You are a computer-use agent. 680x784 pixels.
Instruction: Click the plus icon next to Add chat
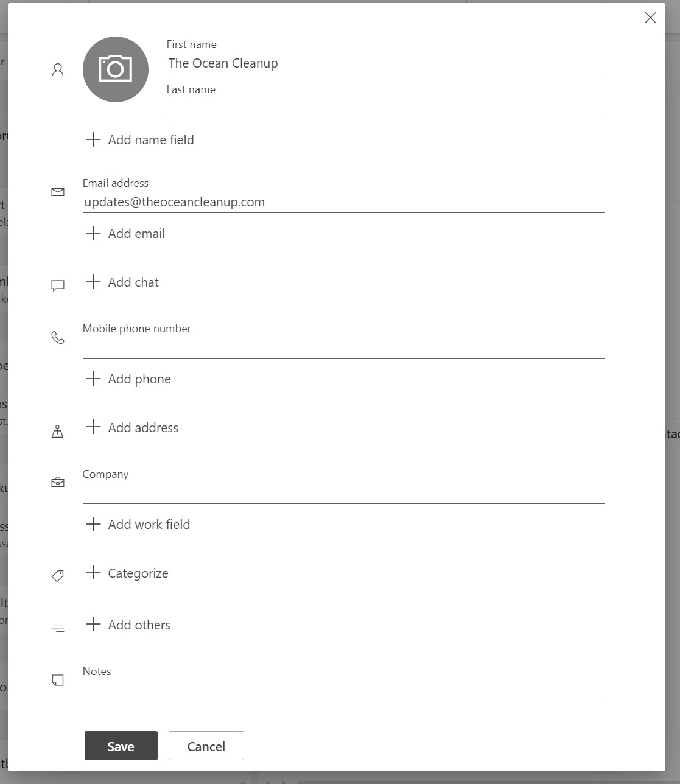[93, 282]
